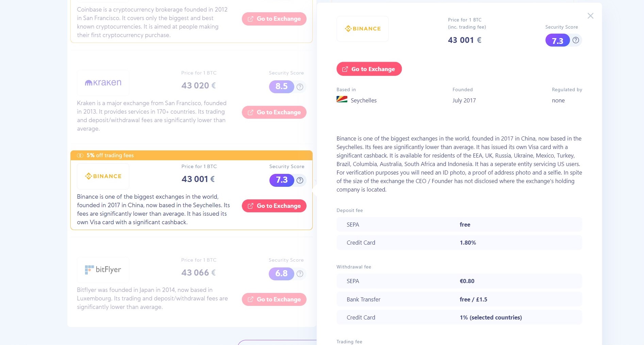Image resolution: width=644 pixels, height=345 pixels.
Task: Click help icon next to Binance 7.3 score in list
Action: (300, 180)
